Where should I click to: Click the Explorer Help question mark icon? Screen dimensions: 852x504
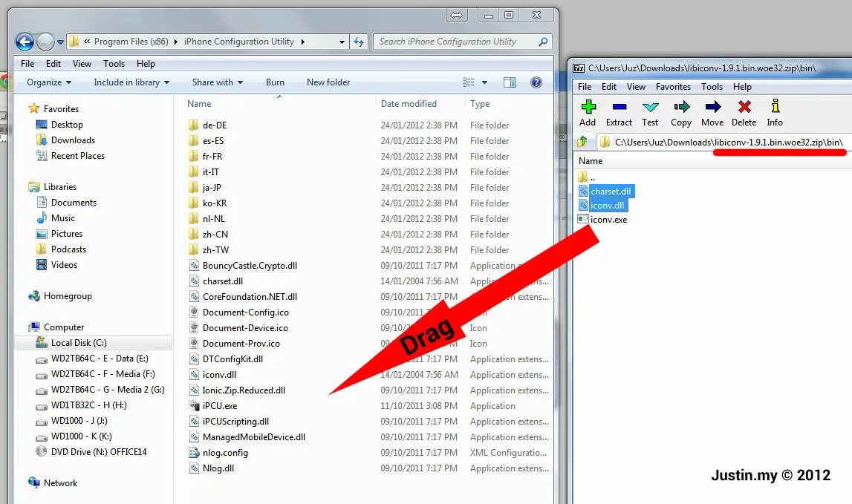(x=536, y=82)
